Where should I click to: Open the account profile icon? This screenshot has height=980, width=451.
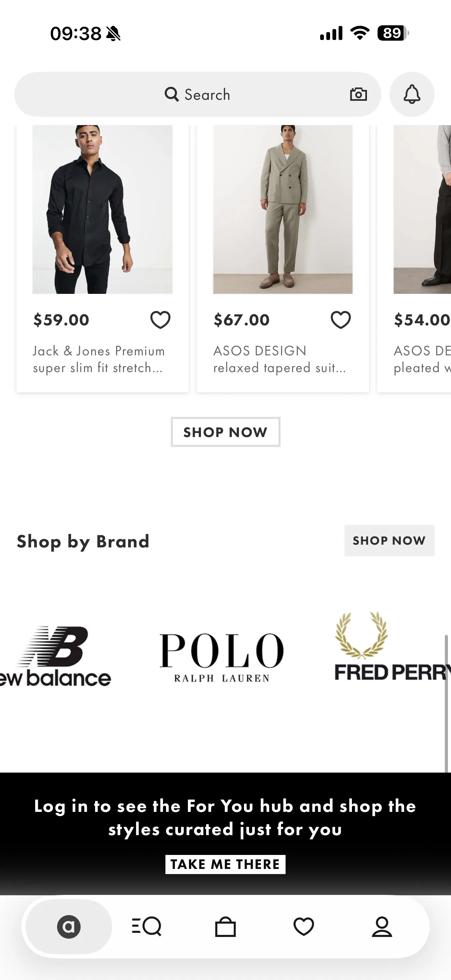pos(382,926)
